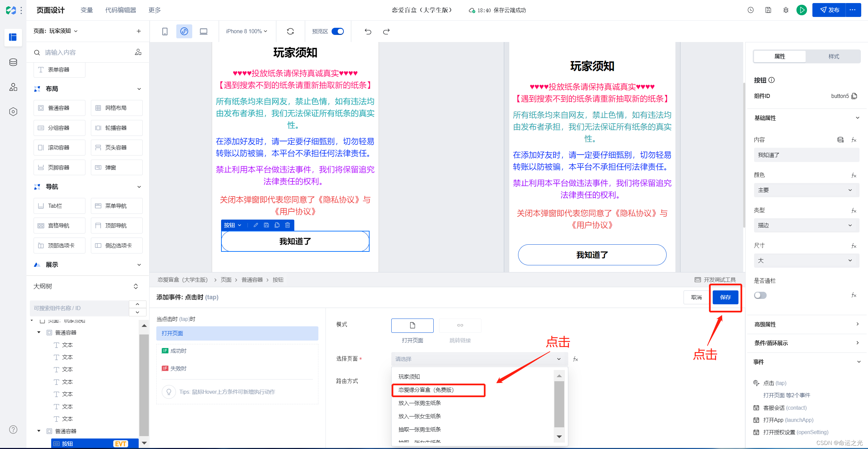Click the undo arrow icon

(x=368, y=32)
